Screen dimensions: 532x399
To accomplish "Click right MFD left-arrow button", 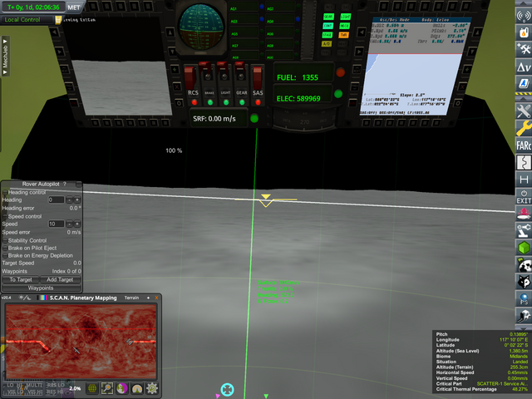I will click(x=362, y=32).
